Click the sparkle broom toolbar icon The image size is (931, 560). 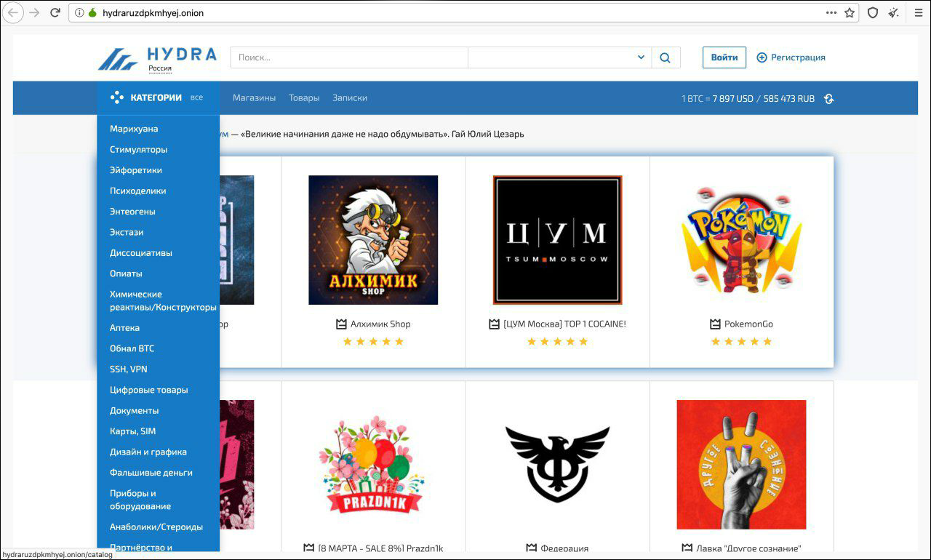click(x=893, y=13)
